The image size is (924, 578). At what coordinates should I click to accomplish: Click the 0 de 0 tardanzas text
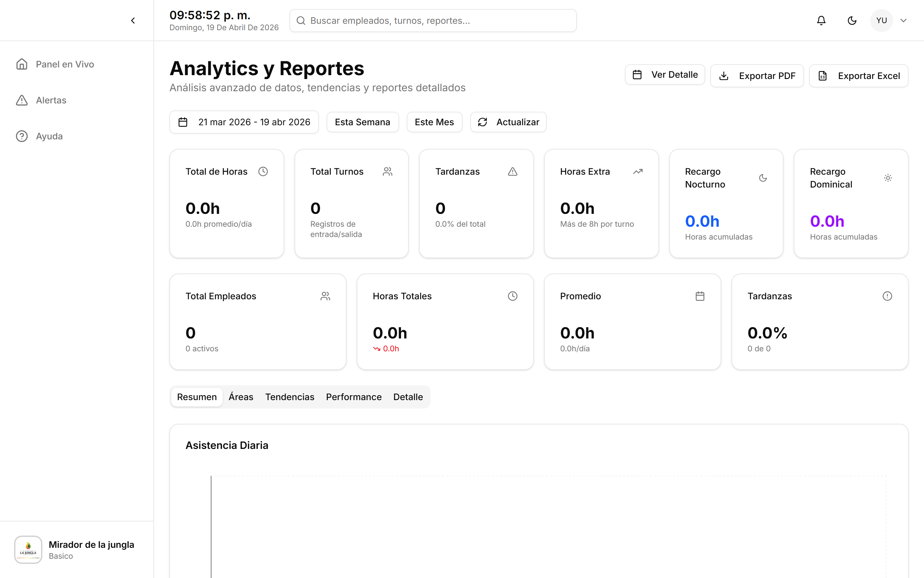(x=759, y=349)
